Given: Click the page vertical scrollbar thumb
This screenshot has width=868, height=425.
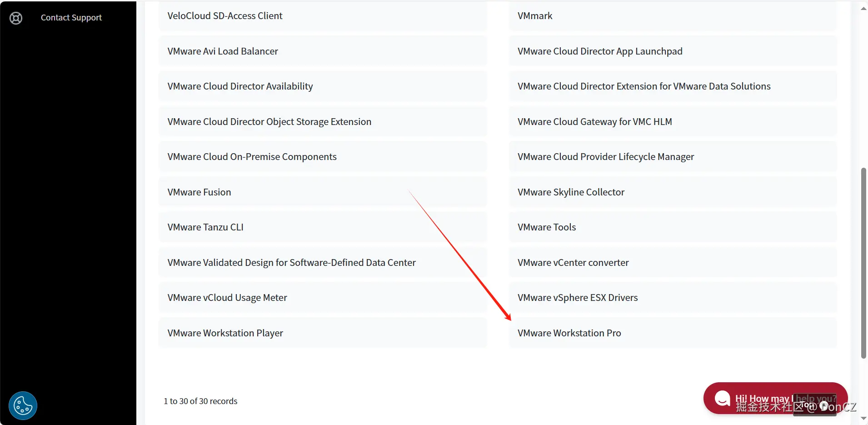Looking at the screenshot, I should (863, 263).
